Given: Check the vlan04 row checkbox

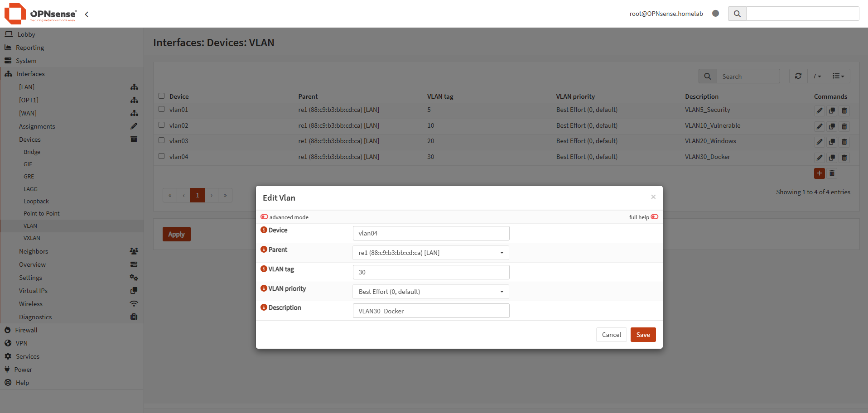Looking at the screenshot, I should (161, 156).
